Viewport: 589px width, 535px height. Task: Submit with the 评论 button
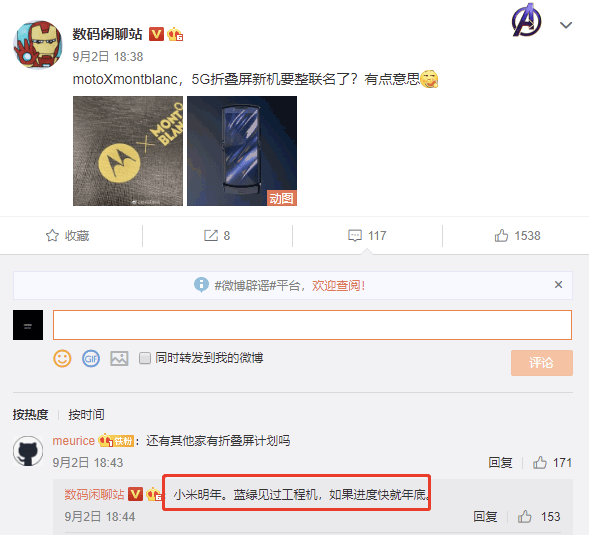tap(542, 363)
